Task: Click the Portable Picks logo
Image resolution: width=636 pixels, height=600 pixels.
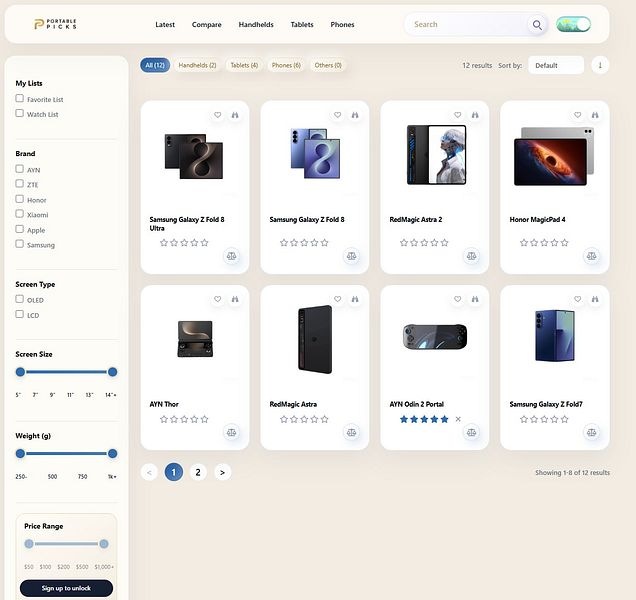Action: coord(55,24)
